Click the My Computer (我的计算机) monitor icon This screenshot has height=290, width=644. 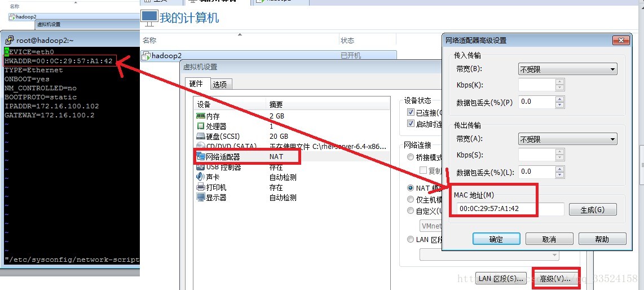click(149, 17)
